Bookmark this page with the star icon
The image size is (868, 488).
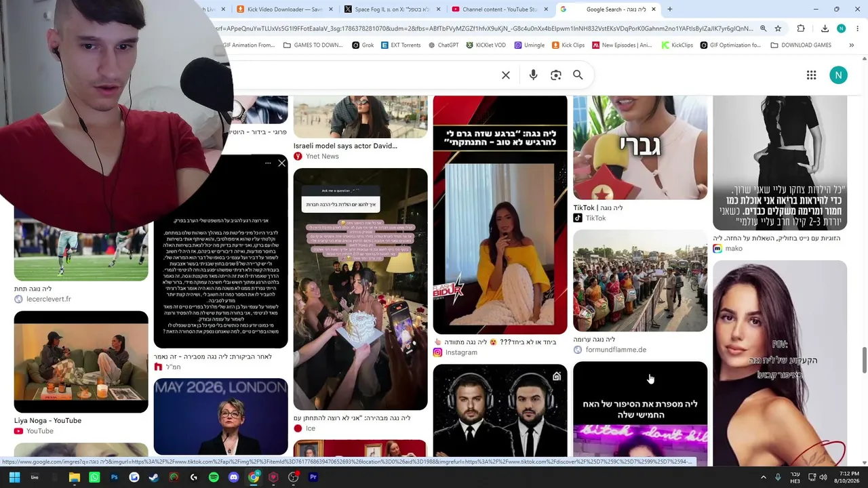coord(778,28)
